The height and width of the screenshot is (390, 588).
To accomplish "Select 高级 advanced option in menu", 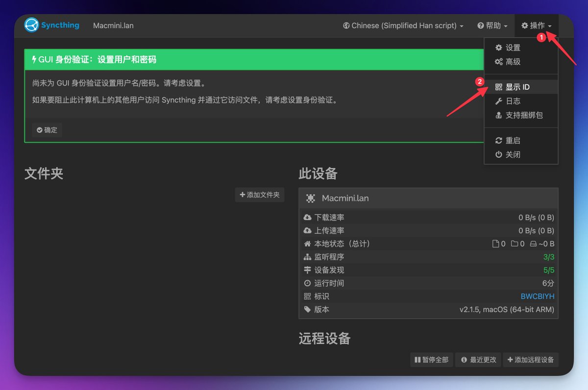I will pyautogui.click(x=521, y=62).
